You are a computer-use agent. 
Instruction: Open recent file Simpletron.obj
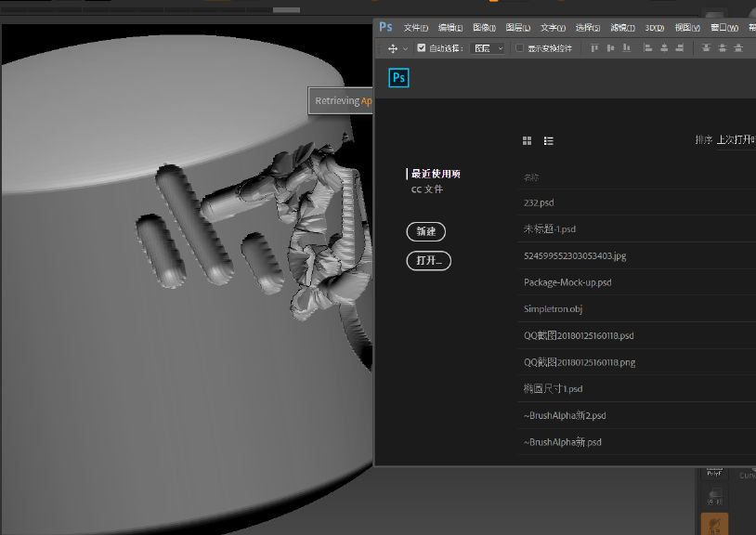click(637, 309)
